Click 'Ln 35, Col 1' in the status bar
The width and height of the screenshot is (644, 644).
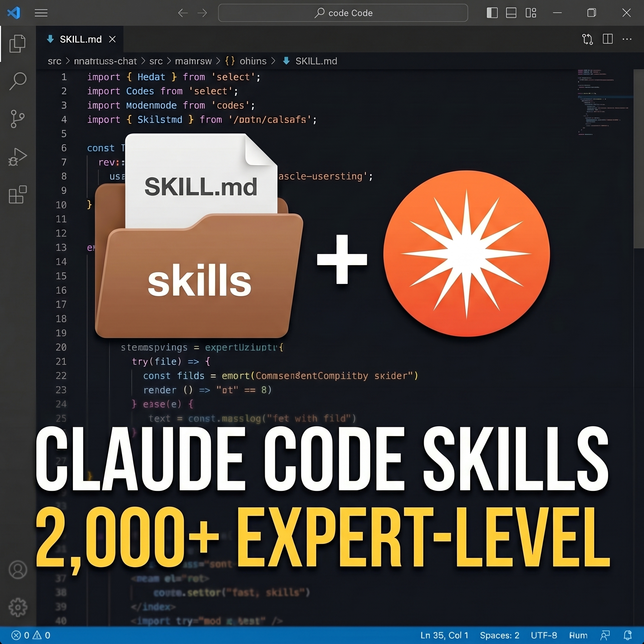tap(444, 635)
